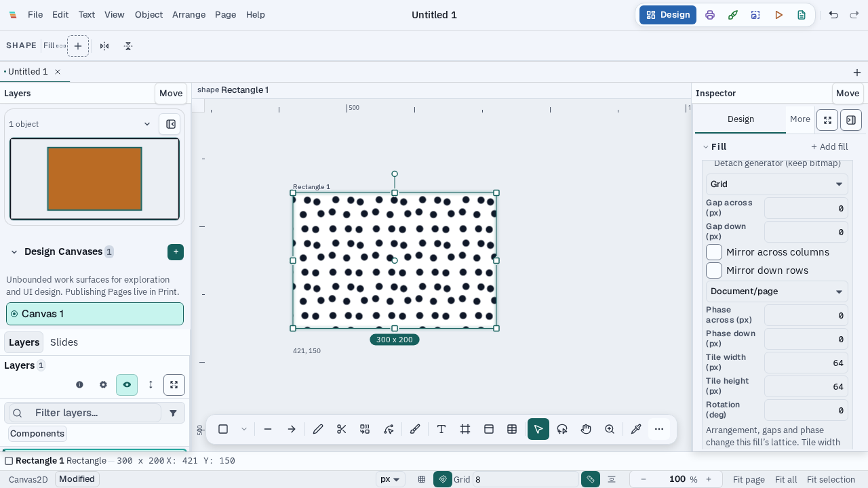Choose the Arrow line tool
The width and height of the screenshot is (868, 488).
coord(292,429)
